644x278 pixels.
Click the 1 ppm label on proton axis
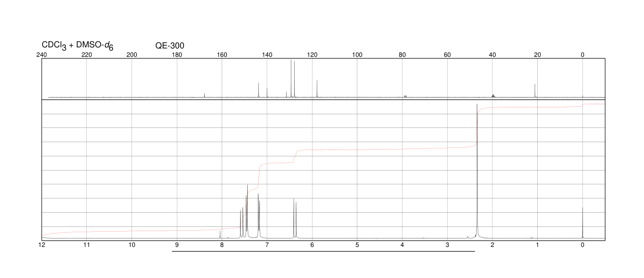coord(538,245)
